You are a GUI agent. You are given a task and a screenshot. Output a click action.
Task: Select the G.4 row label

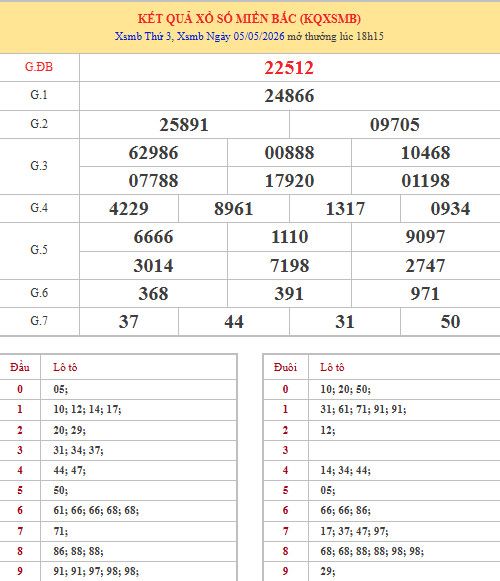(x=39, y=208)
